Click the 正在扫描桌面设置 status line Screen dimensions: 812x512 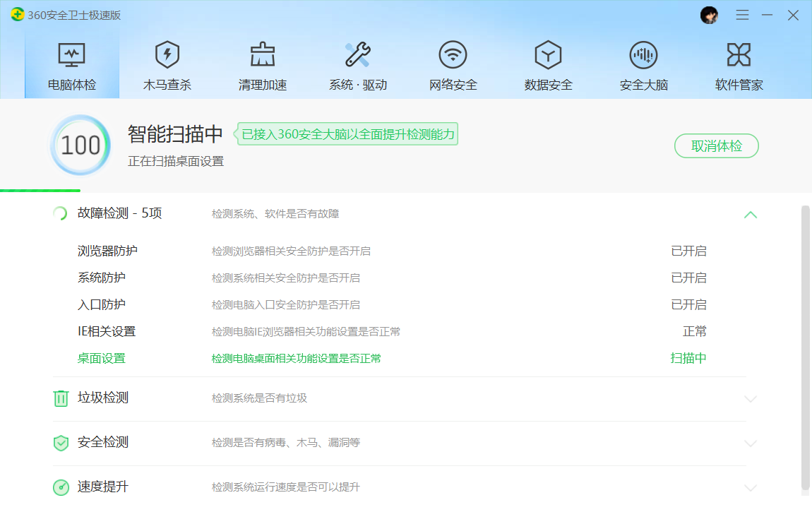[x=176, y=162]
